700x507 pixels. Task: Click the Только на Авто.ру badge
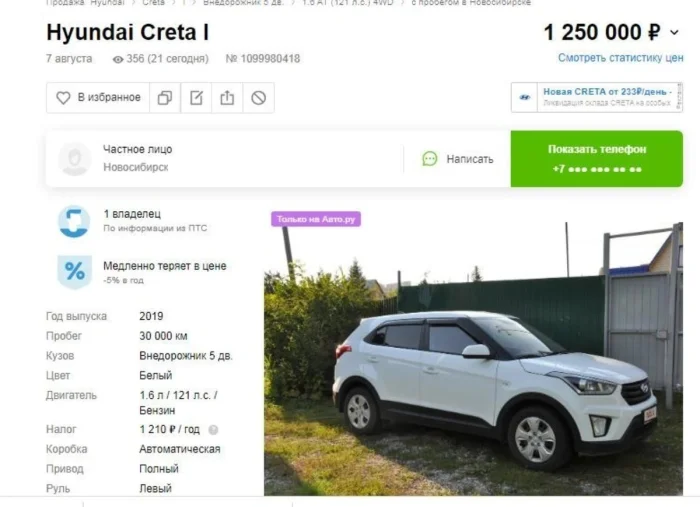[316, 219]
